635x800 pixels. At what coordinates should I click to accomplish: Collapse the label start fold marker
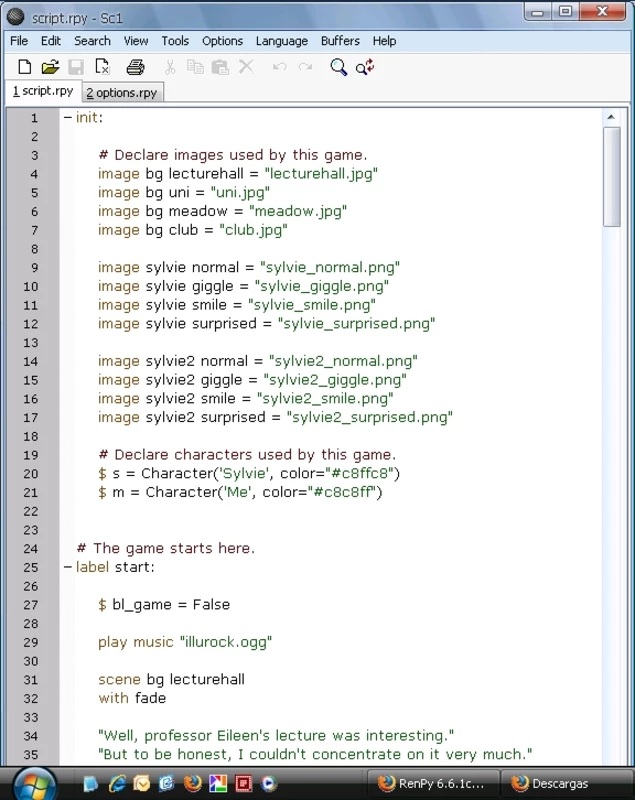pos(68,567)
